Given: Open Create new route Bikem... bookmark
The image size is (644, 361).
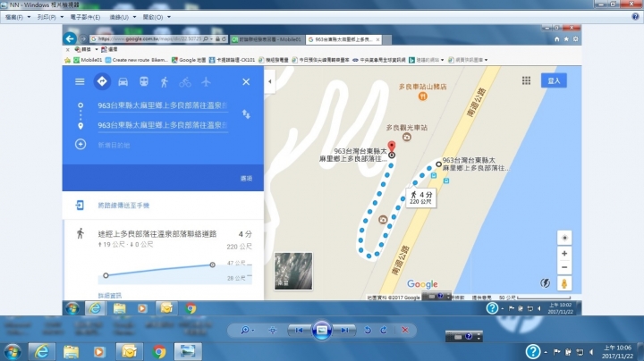Looking at the screenshot, I should pos(136,60).
